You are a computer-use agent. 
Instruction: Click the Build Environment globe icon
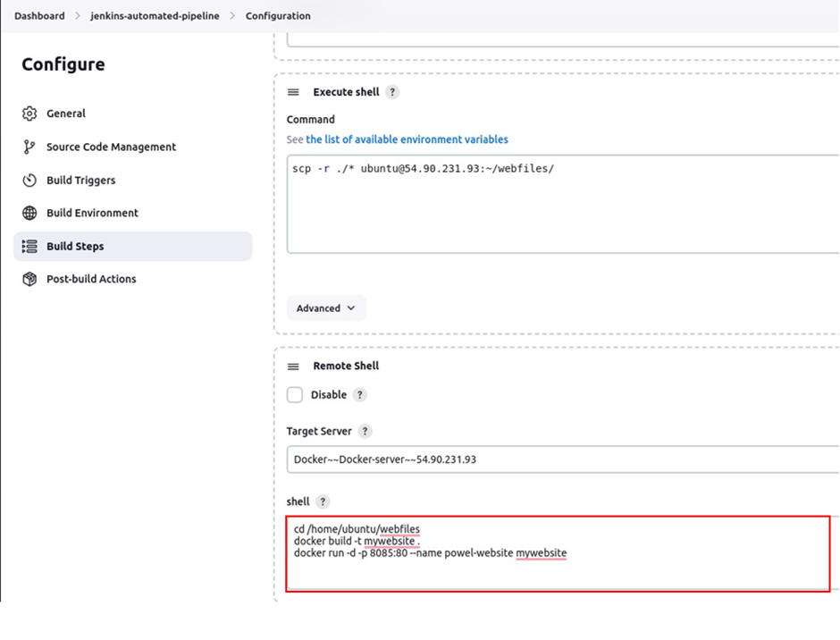[29, 213]
